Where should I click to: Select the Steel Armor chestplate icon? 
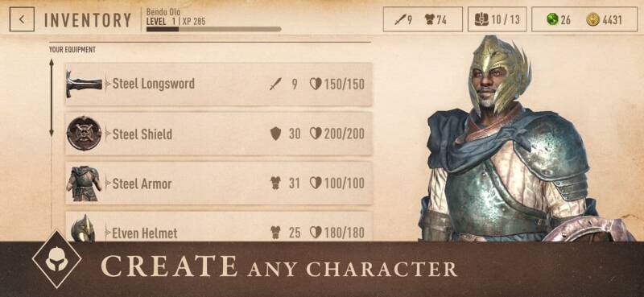(84, 184)
